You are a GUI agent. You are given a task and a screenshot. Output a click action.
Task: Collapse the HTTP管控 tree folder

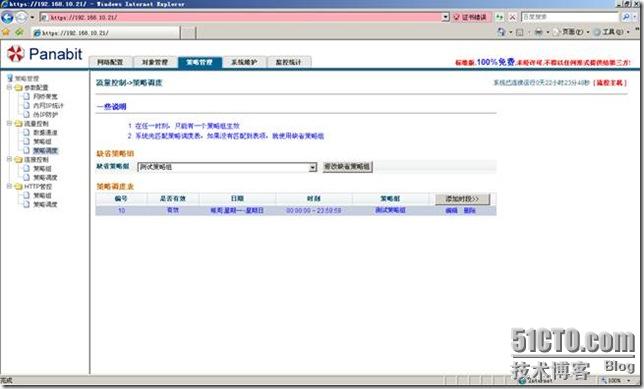(9, 186)
